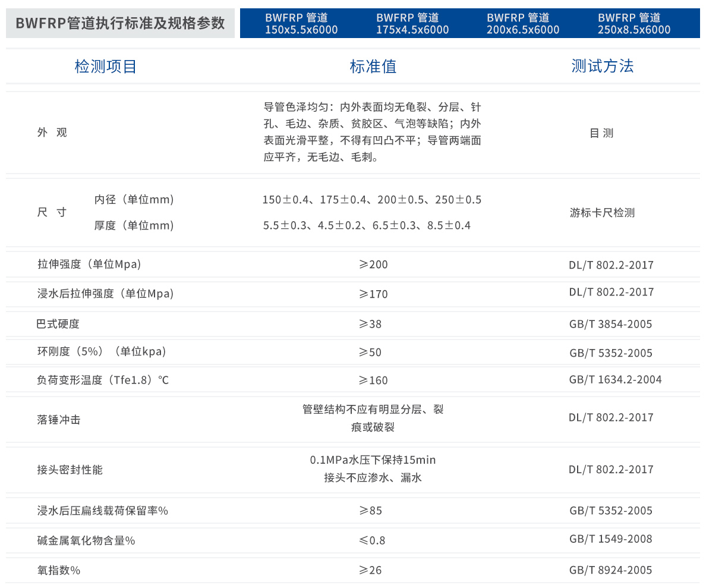The width and height of the screenshot is (706, 588).
Task: Select the 尺寸 row label
Action: point(52,212)
